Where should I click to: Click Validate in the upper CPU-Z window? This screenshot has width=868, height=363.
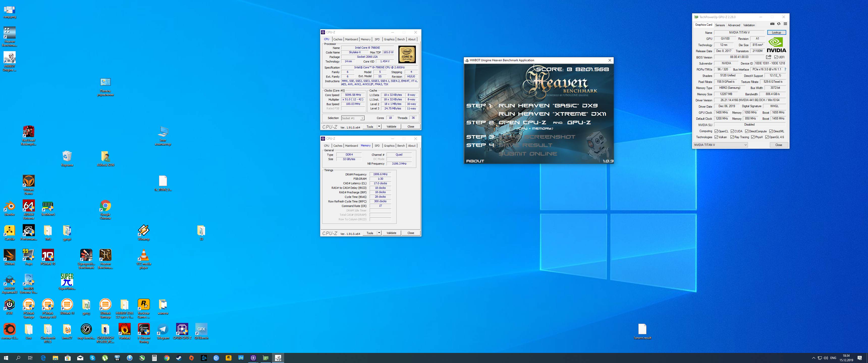click(391, 127)
